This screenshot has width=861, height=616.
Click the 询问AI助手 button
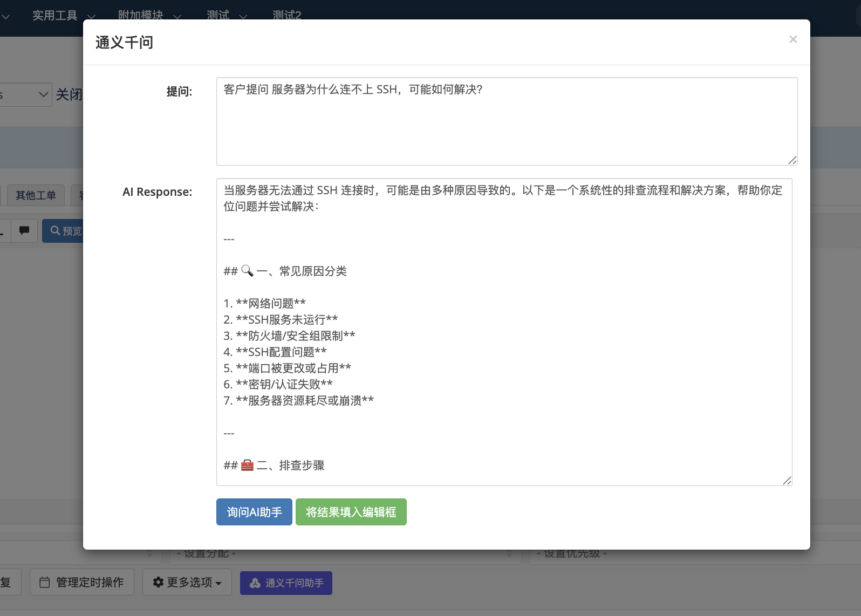coord(254,512)
